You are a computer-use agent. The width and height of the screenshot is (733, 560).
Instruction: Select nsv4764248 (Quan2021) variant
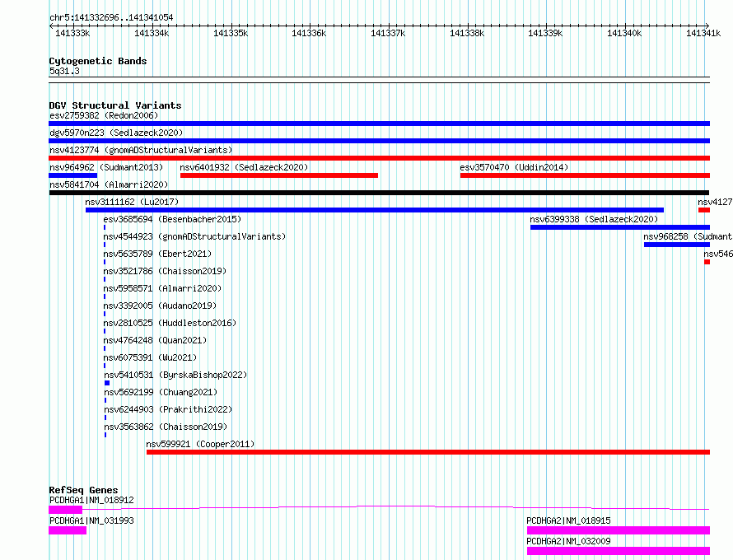155,340
